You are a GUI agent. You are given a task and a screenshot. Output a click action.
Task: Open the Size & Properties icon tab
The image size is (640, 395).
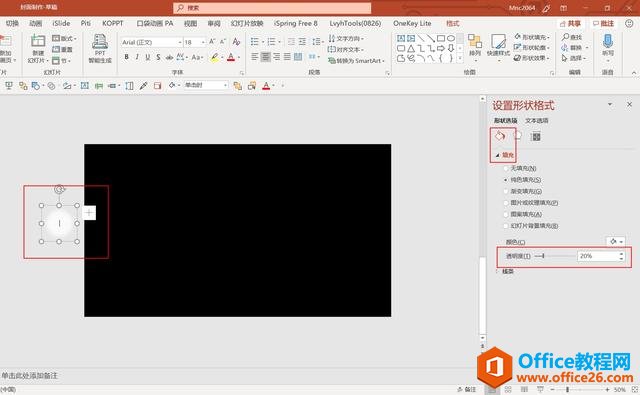[x=536, y=137]
